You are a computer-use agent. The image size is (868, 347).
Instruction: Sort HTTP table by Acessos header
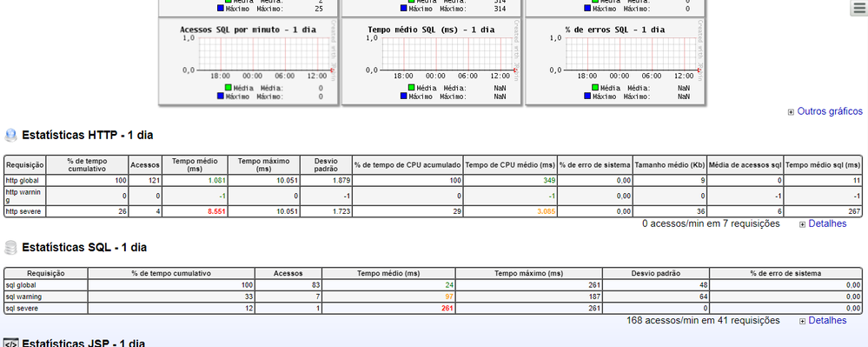145,165
